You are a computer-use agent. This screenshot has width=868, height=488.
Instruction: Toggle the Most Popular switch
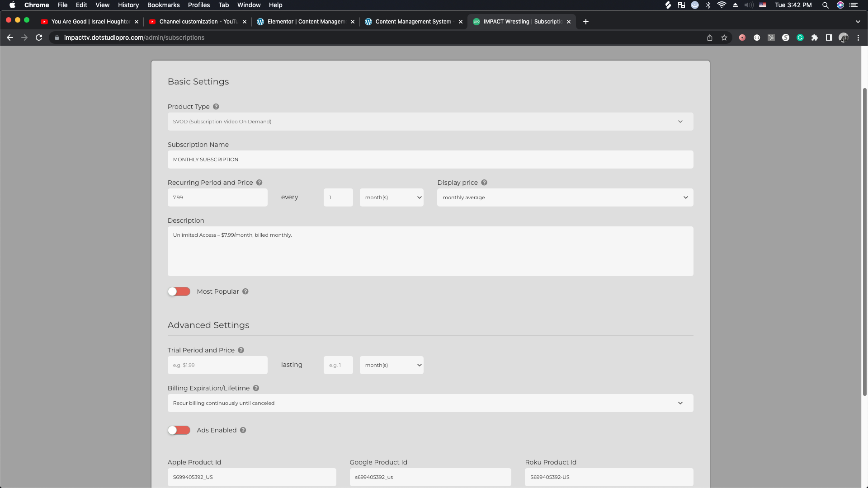(x=179, y=291)
